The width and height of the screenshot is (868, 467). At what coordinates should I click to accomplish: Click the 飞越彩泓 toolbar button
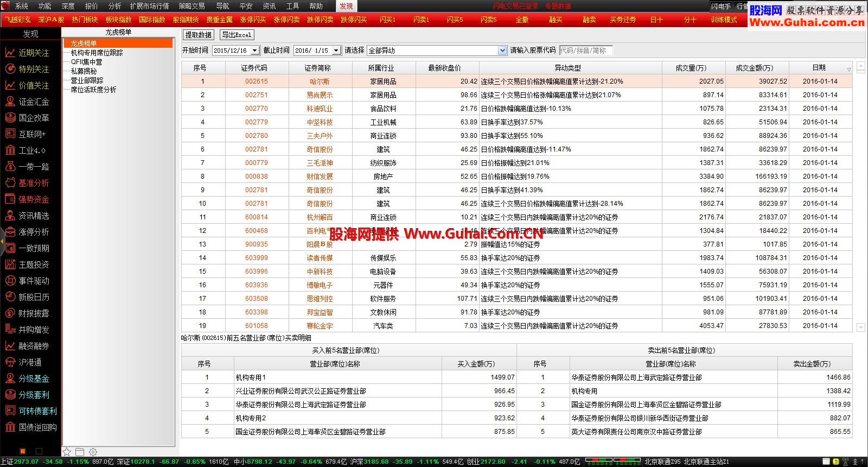(x=17, y=20)
